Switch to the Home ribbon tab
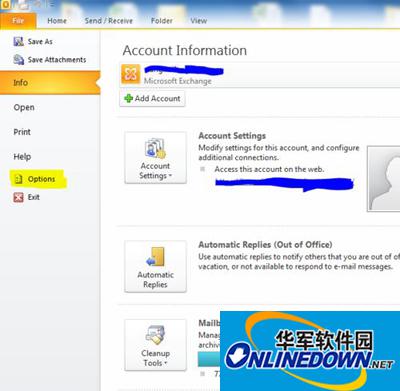 (x=57, y=21)
